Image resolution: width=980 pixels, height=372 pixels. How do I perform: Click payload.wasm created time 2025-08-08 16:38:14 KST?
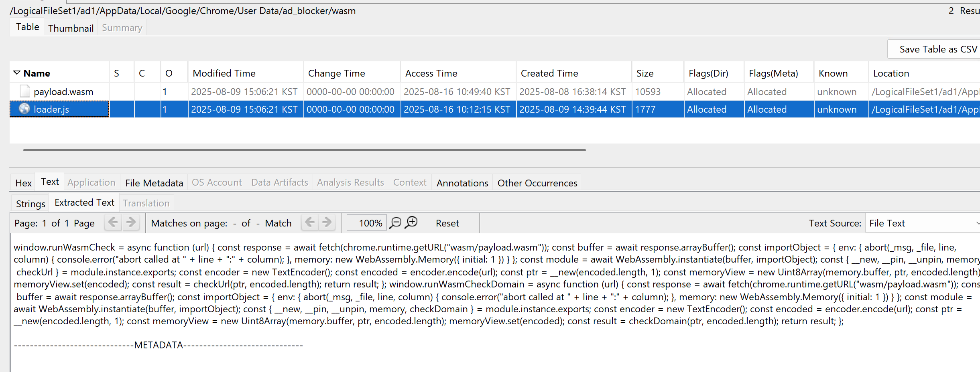pyautogui.click(x=573, y=92)
